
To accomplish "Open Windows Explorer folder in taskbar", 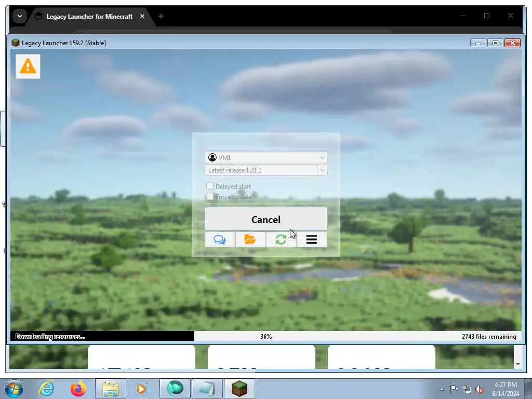I will coord(111,389).
